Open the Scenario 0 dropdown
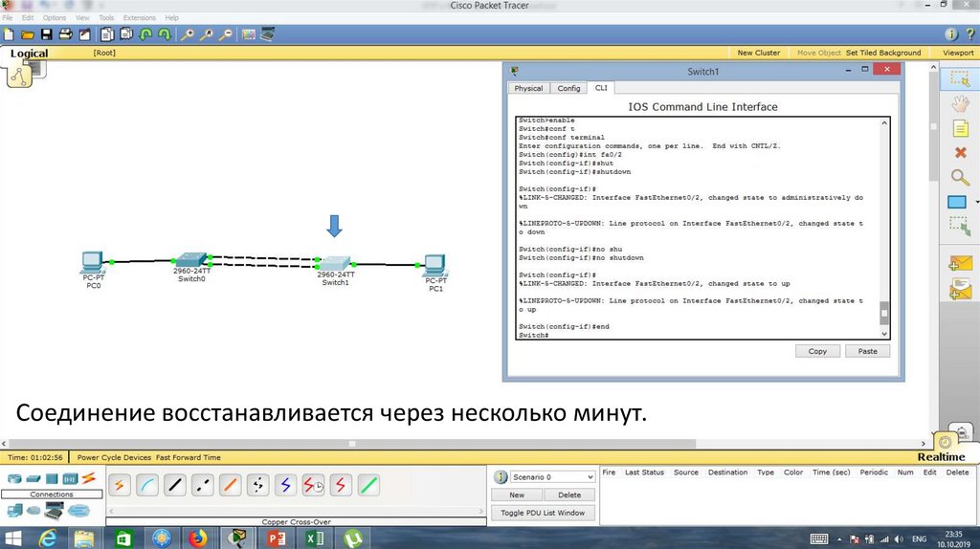This screenshot has width=980, height=549. coord(552,476)
